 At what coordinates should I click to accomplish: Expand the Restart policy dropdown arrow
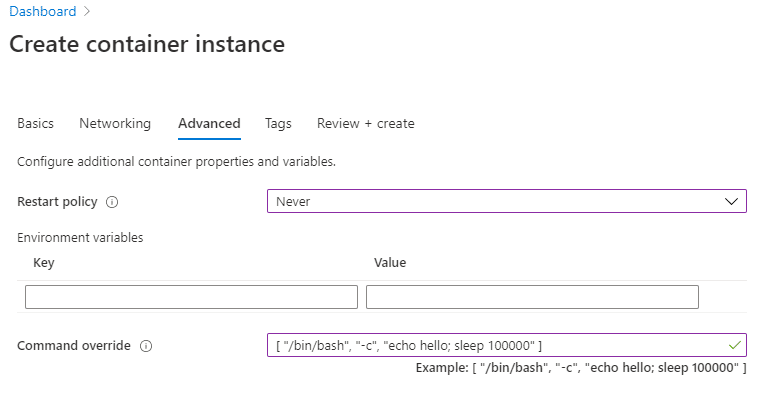point(731,202)
